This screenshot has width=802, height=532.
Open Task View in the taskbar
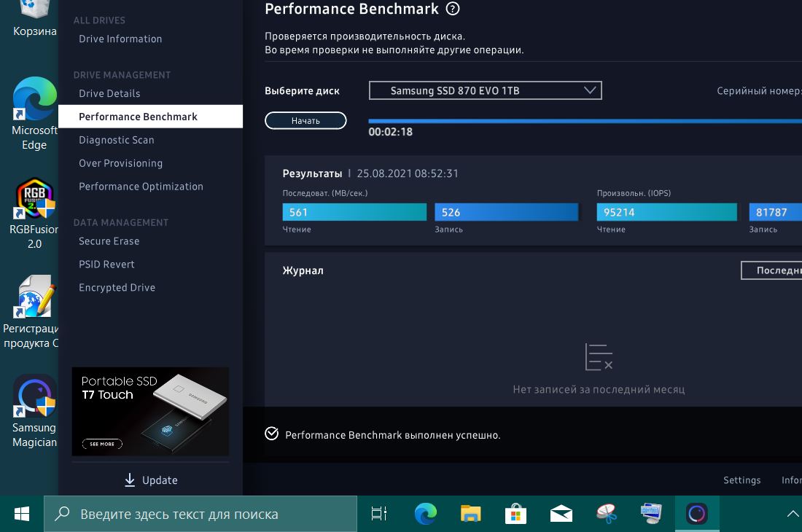click(379, 514)
